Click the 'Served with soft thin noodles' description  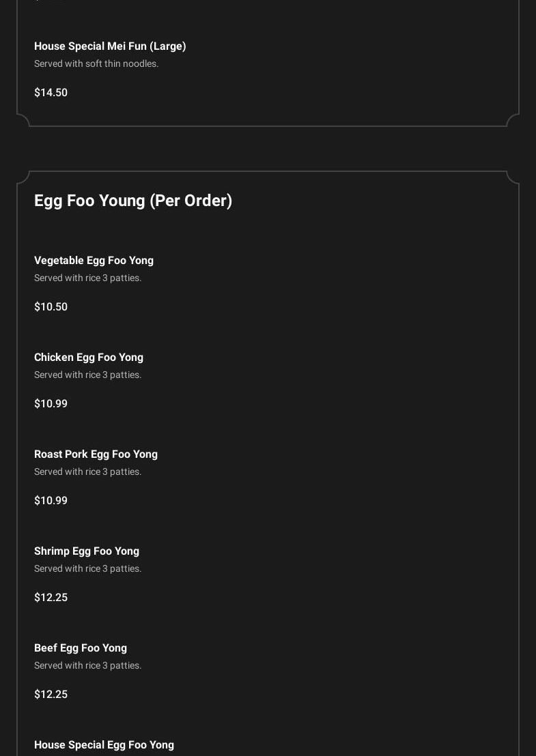tap(96, 63)
